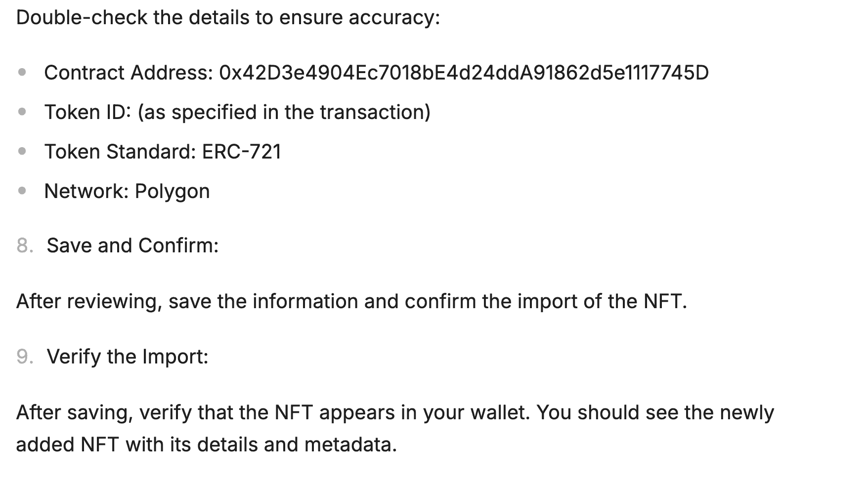Click the bullet beside Contract Address
868x482 pixels.
22,73
